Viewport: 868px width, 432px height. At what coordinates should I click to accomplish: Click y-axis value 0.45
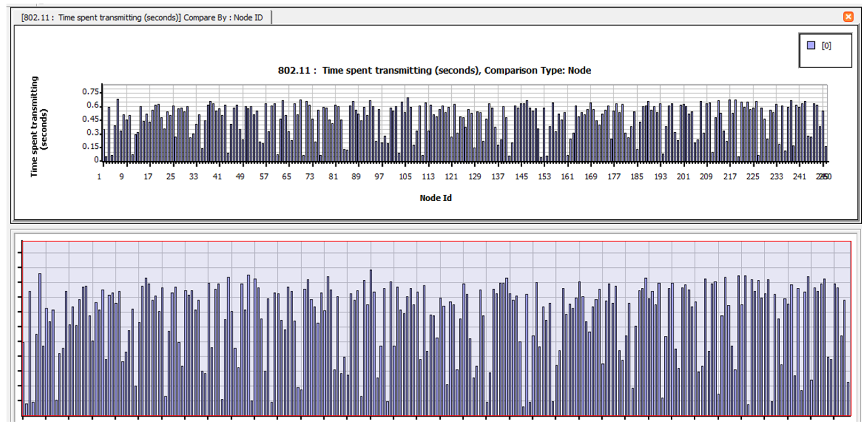pyautogui.click(x=90, y=119)
